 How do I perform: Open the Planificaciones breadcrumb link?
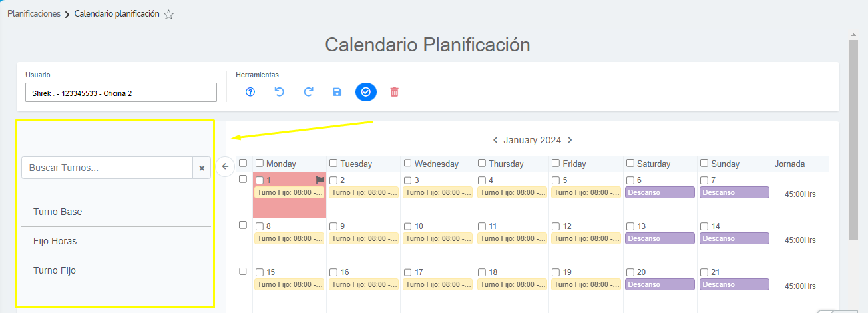[x=34, y=14]
